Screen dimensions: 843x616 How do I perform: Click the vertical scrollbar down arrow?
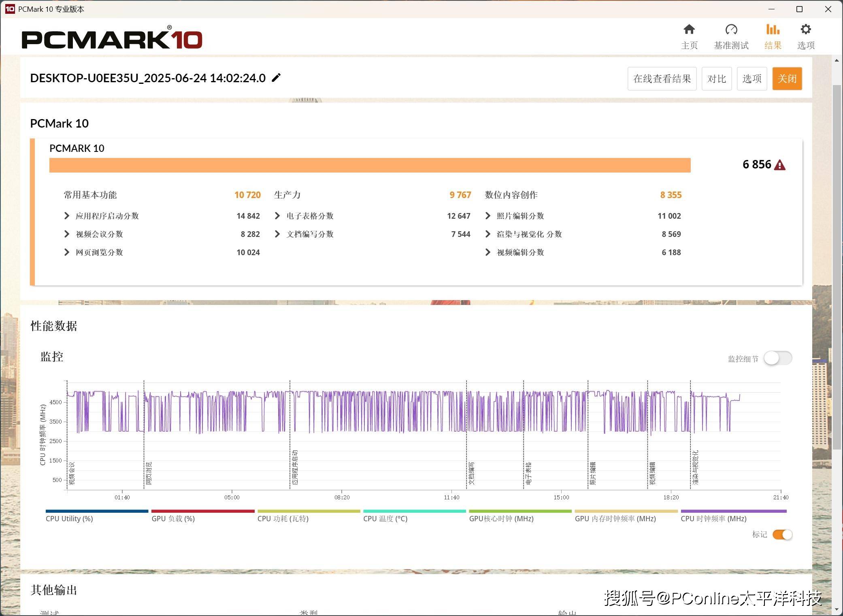pos(837,610)
